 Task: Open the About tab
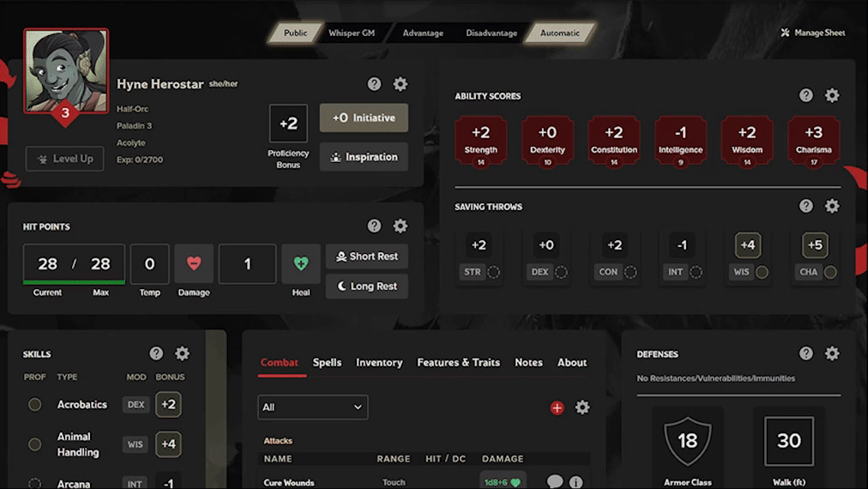(x=572, y=362)
